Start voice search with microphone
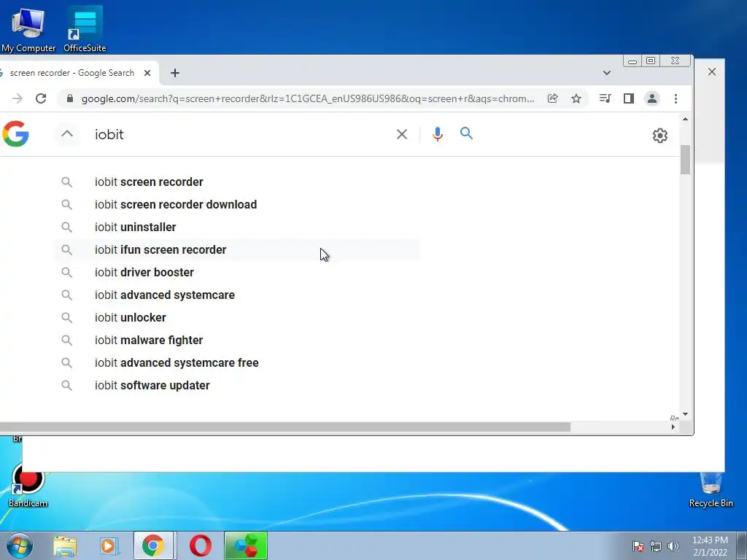747x560 pixels. point(438,134)
